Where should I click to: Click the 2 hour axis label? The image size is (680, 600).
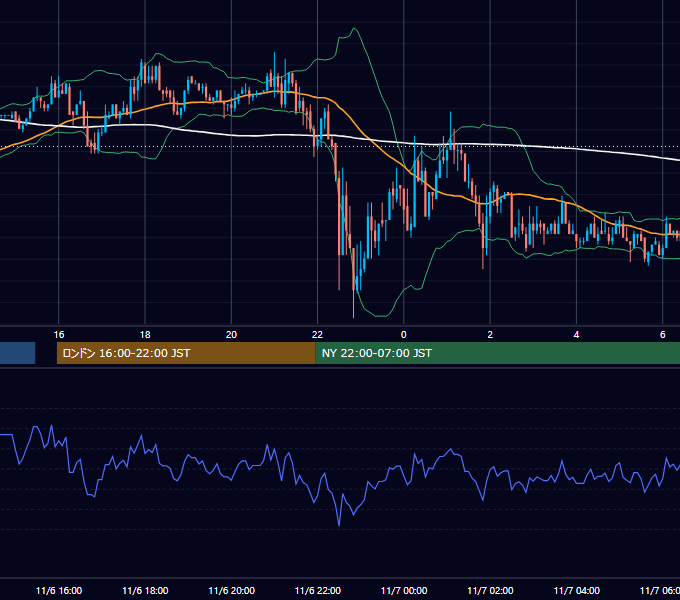tap(490, 335)
